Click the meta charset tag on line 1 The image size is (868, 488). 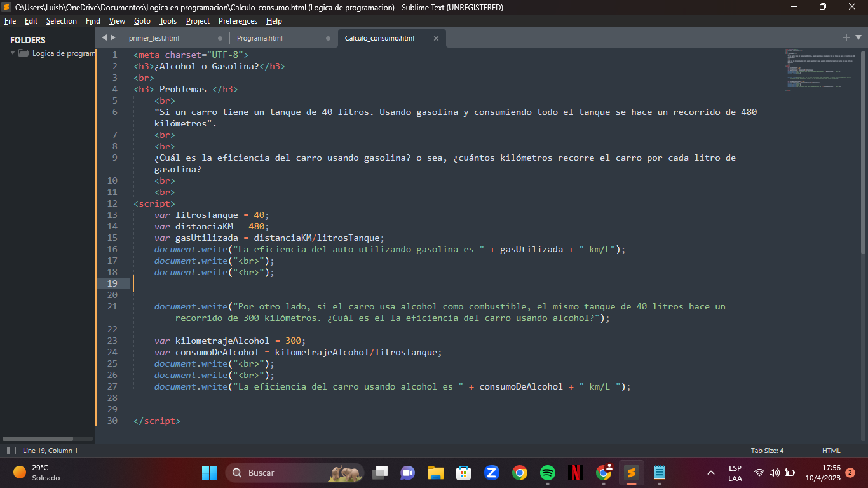coord(191,55)
